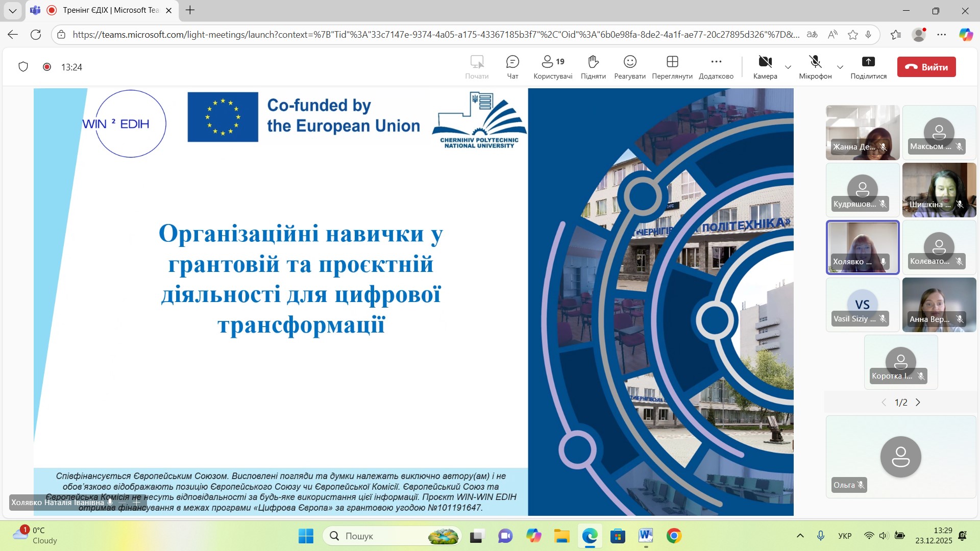
Task: Expand camera options dropdown arrow
Action: [x=788, y=67]
